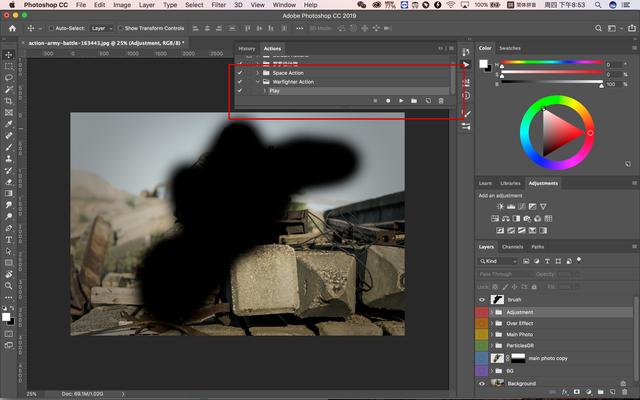This screenshot has width=640, height=400.
Task: Select the Pen tool
Action: (x=9, y=228)
